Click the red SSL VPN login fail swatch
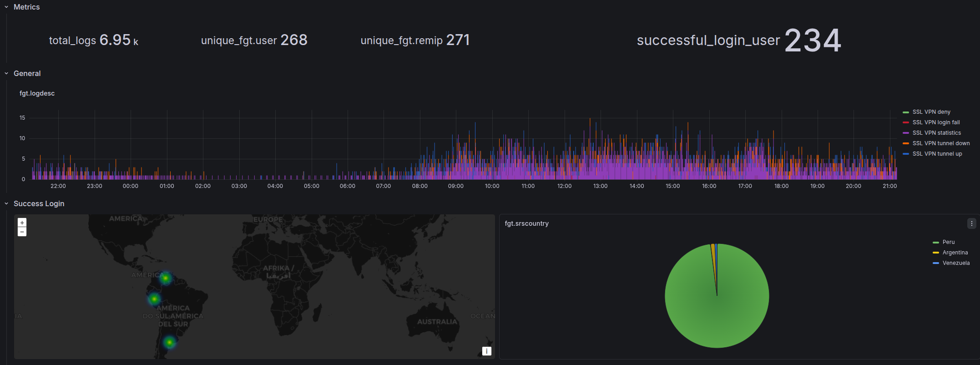The height and width of the screenshot is (365, 980). (906, 122)
